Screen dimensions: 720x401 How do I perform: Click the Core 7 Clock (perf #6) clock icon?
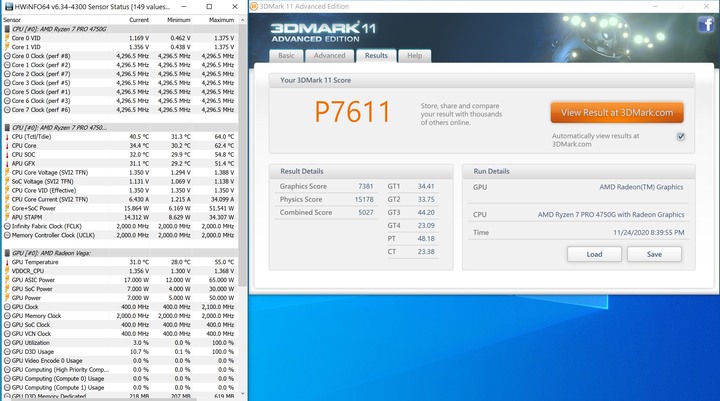tap(7, 110)
